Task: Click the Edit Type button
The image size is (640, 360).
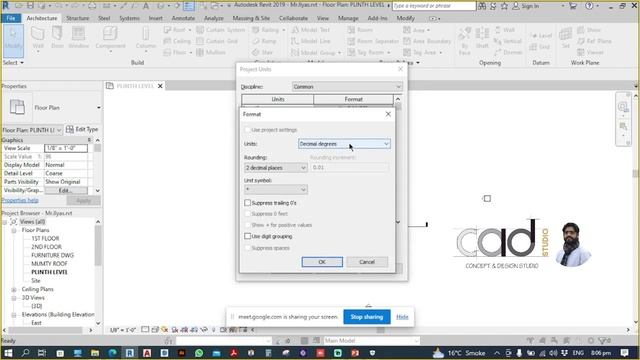Action: click(82, 129)
